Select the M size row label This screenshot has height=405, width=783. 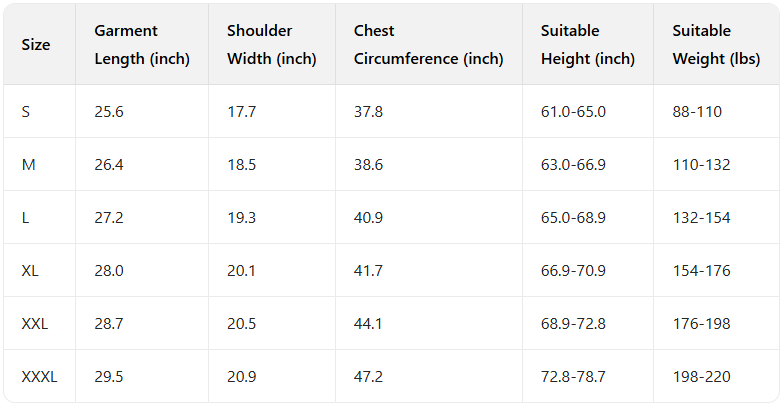(x=28, y=165)
